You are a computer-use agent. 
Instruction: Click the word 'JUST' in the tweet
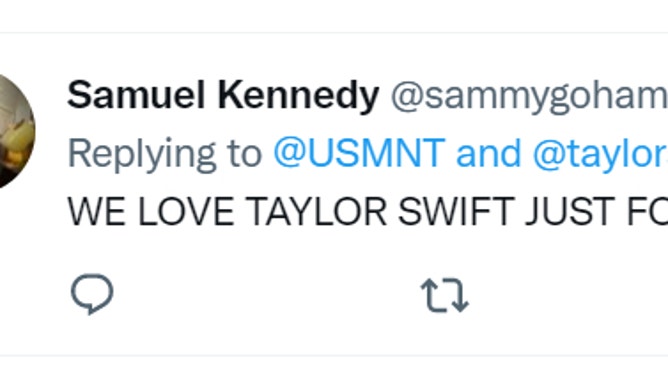point(571,211)
